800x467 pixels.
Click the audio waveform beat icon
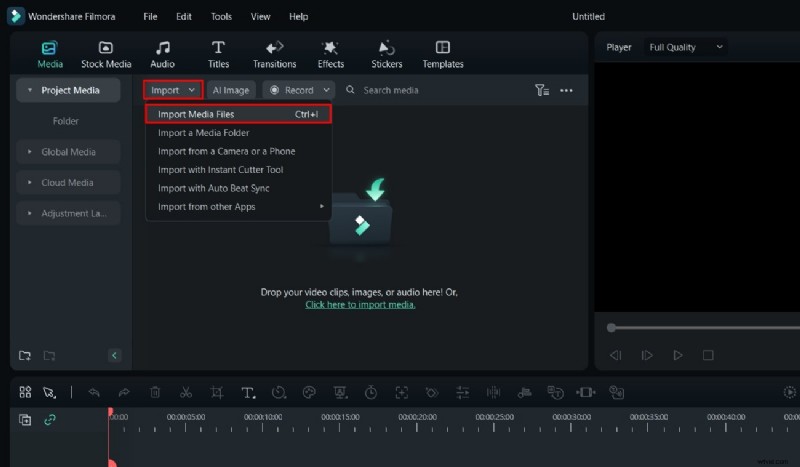[493, 392]
